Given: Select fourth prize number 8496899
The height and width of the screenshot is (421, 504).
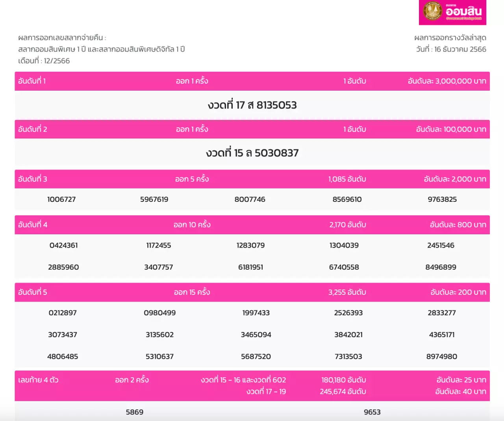Looking at the screenshot, I should click(441, 267).
